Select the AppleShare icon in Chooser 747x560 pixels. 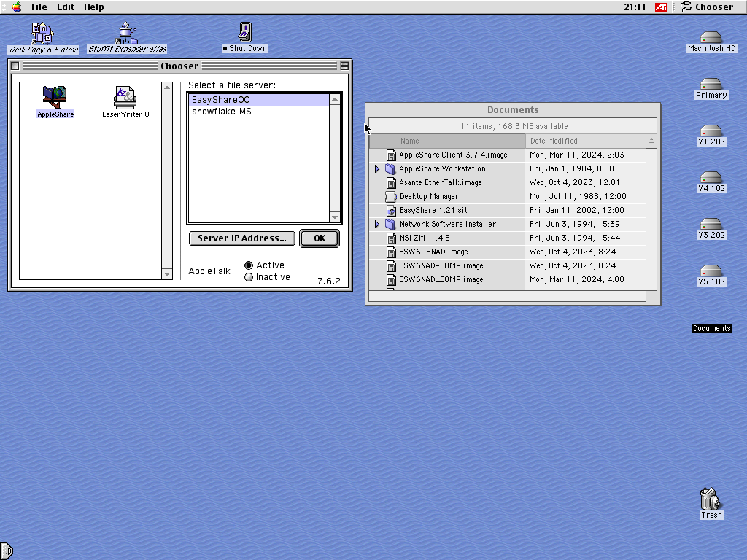pyautogui.click(x=55, y=98)
